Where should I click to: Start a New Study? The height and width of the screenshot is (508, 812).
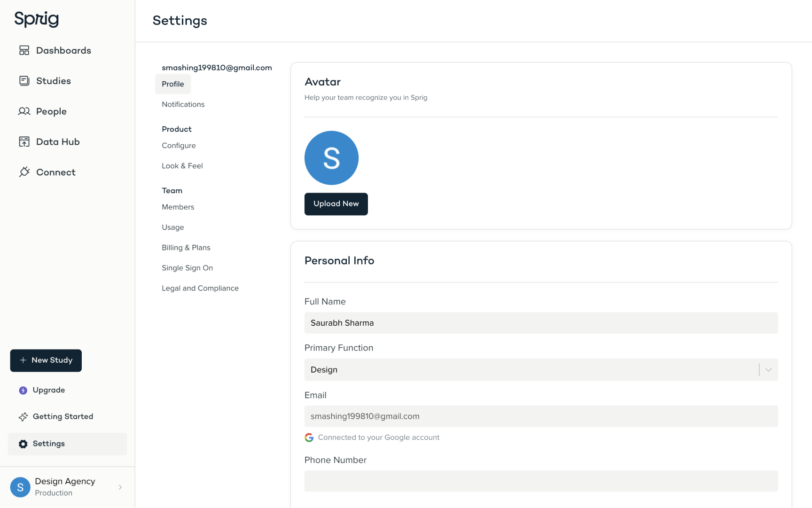pos(46,360)
